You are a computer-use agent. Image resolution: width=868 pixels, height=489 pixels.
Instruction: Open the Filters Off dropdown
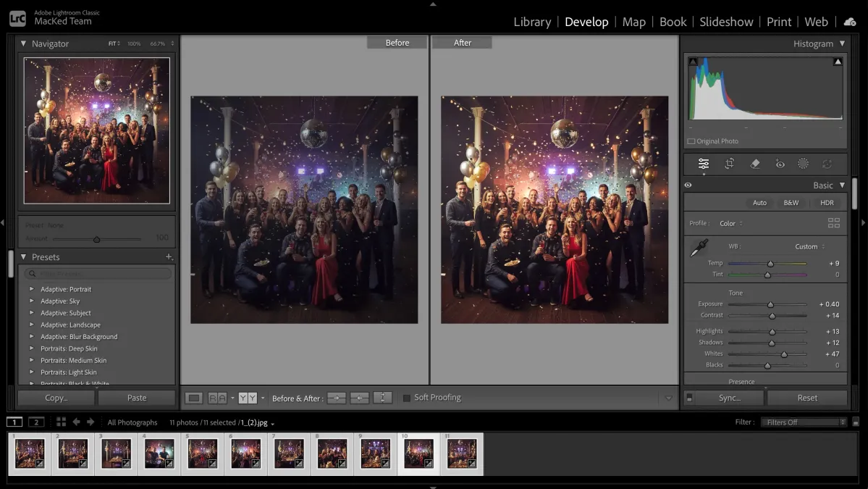[x=804, y=422]
